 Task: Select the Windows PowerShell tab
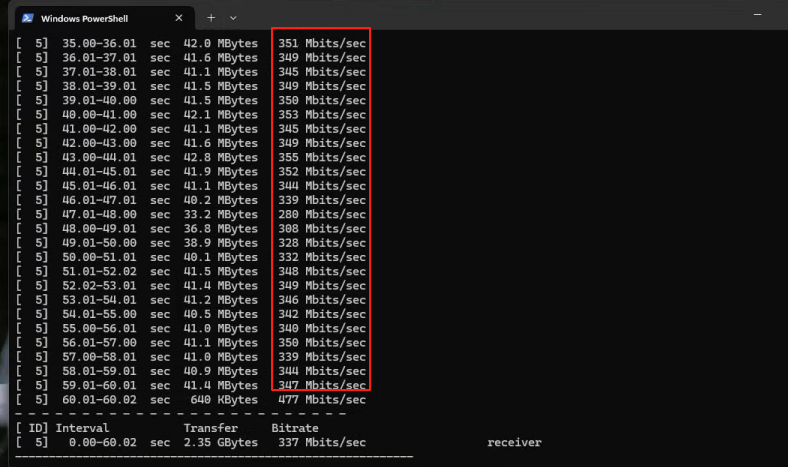pyautogui.click(x=104, y=18)
